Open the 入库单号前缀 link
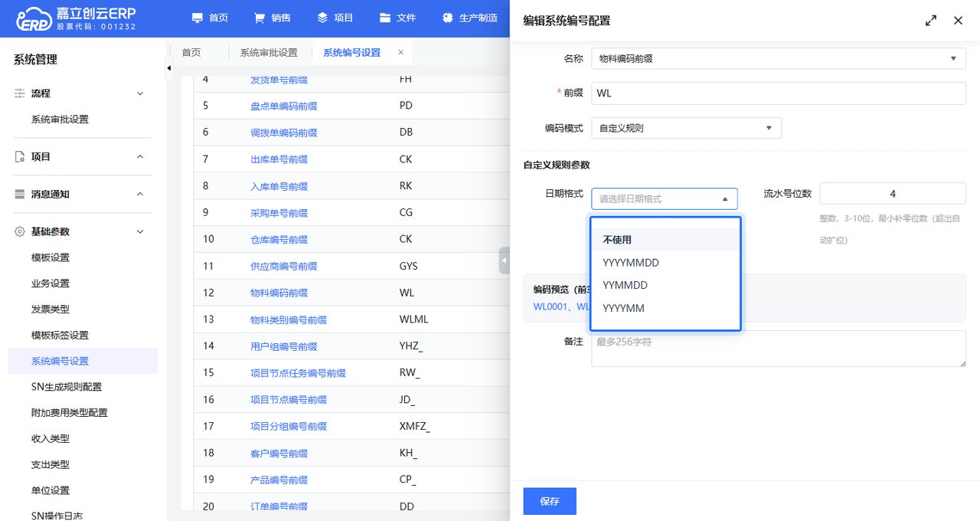The image size is (980, 521). pyautogui.click(x=279, y=186)
